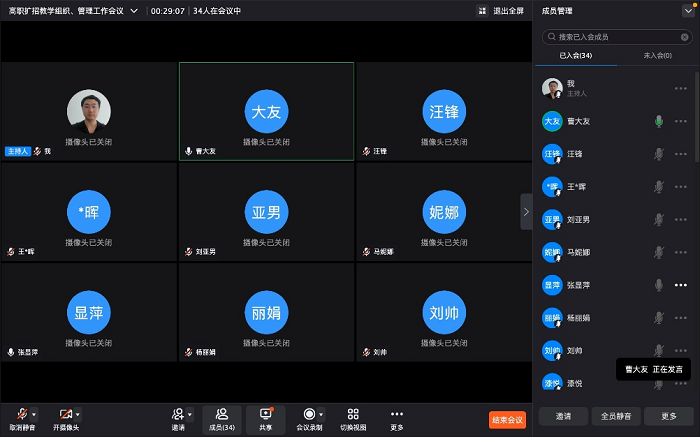Open 成员(34) members panel icon
The height and width of the screenshot is (437, 700).
222,414
